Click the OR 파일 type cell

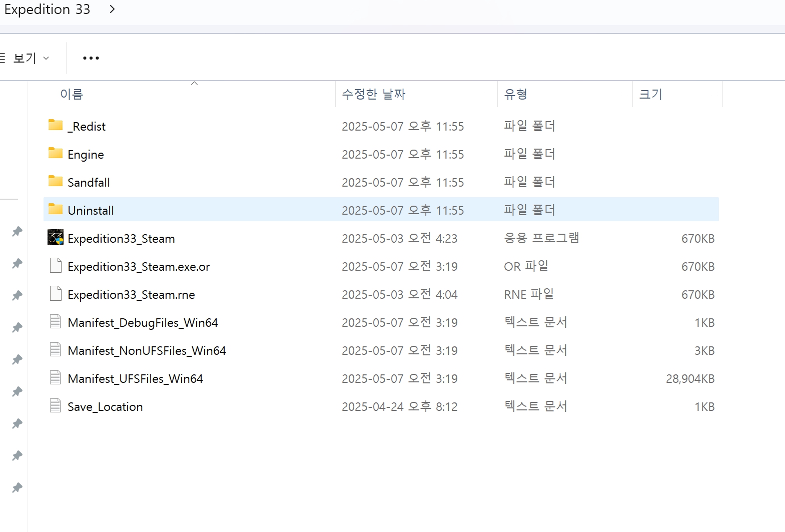(526, 266)
